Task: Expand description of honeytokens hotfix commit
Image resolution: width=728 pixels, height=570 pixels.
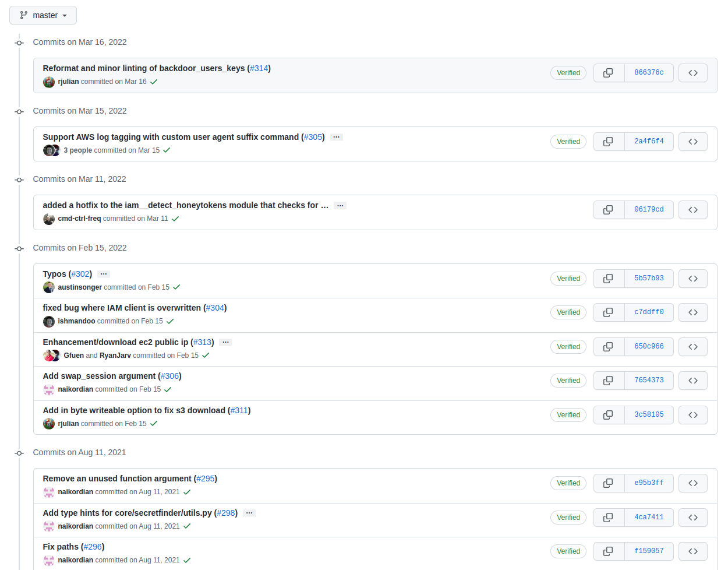Action: click(x=340, y=205)
